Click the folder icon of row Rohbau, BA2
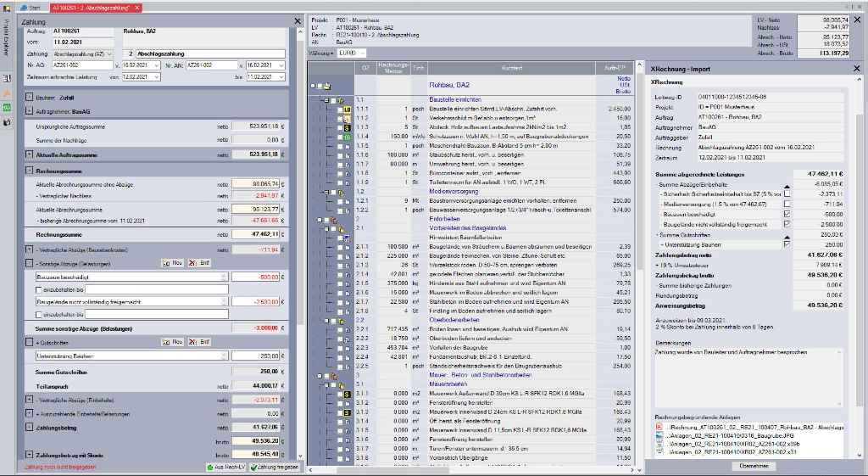Viewport: 868px width, 476px height. (x=326, y=86)
